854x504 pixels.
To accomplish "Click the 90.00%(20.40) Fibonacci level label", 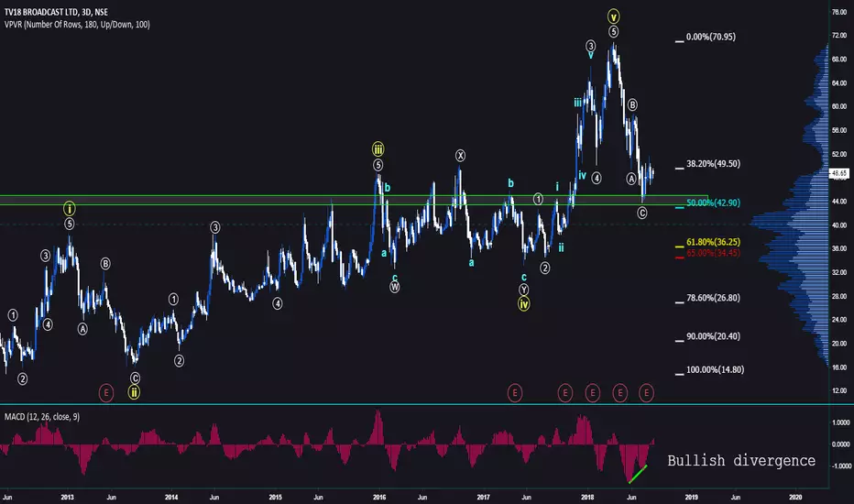I will (x=713, y=336).
